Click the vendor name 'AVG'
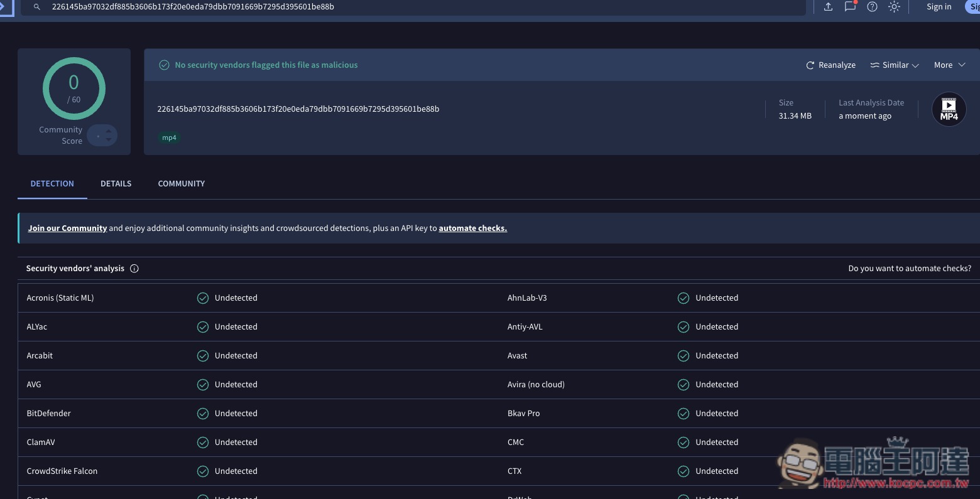The height and width of the screenshot is (499, 980). click(x=34, y=385)
